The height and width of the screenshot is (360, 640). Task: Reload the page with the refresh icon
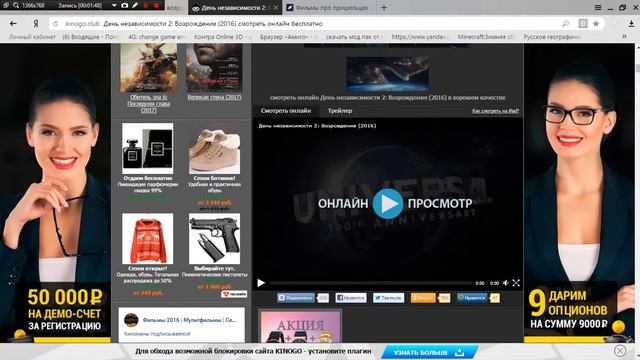tap(56, 24)
